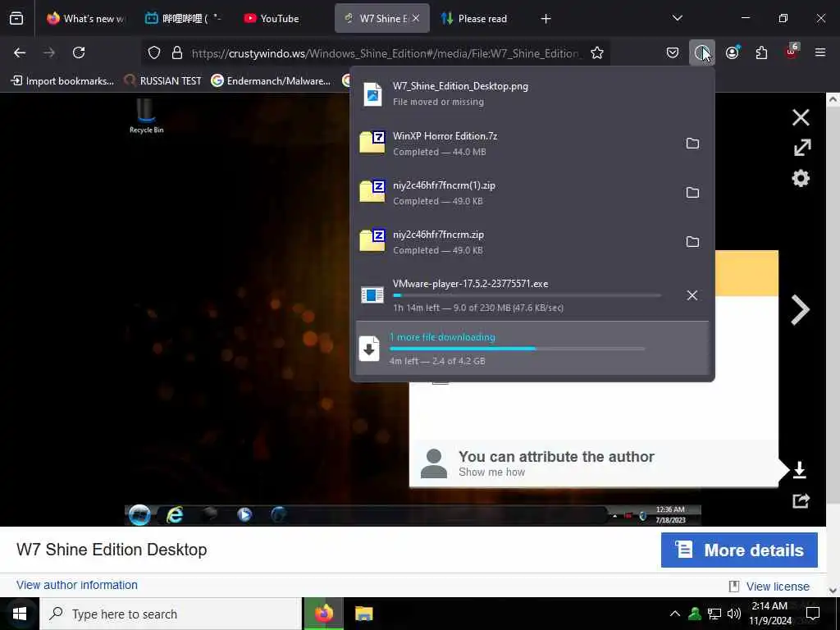
Task: Open View author information link
Action: (76, 585)
